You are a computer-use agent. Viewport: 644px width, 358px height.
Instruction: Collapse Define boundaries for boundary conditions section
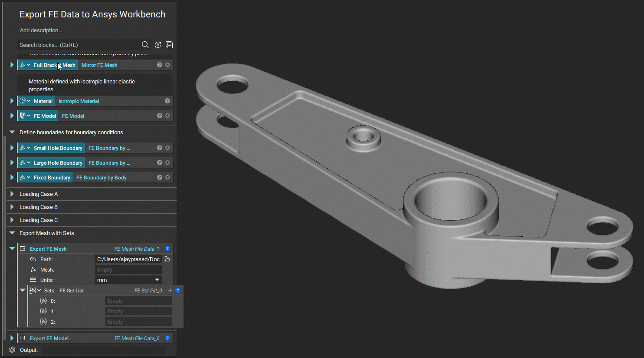point(12,132)
